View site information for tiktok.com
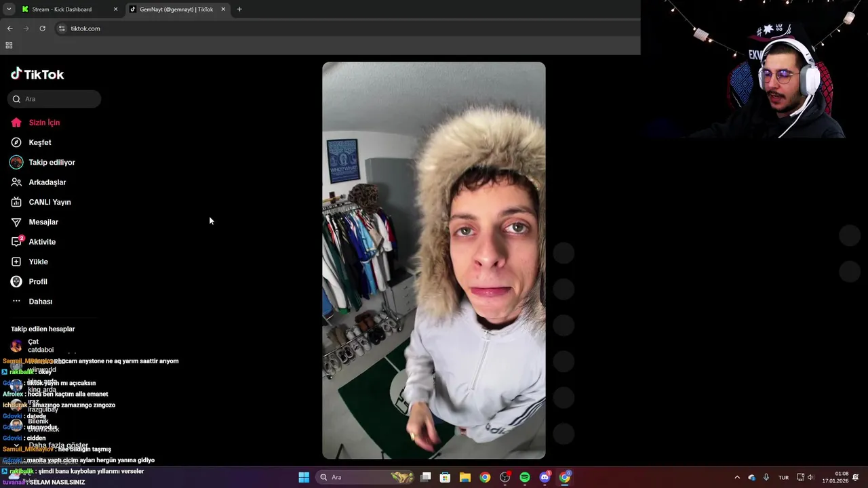 (62, 28)
